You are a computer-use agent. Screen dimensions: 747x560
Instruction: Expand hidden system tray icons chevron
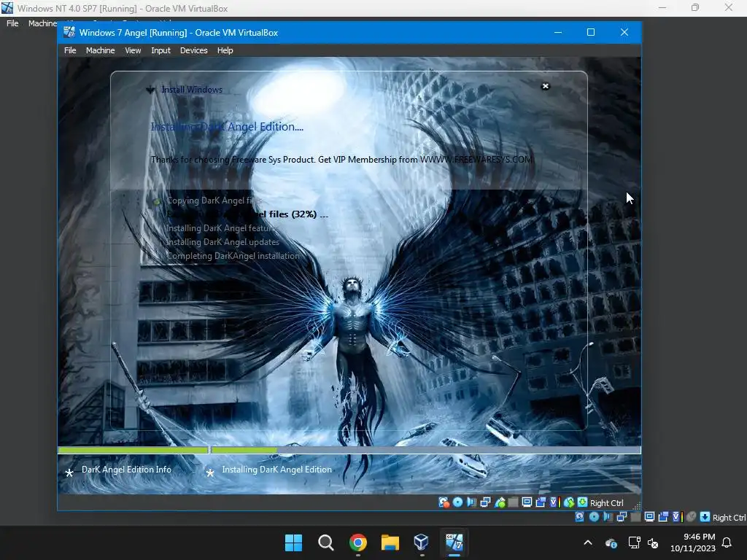pyautogui.click(x=588, y=542)
